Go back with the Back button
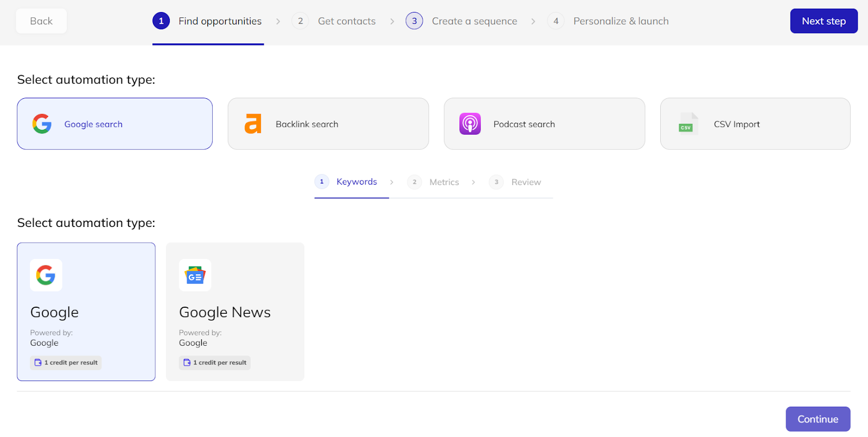868x437 pixels. (41, 21)
